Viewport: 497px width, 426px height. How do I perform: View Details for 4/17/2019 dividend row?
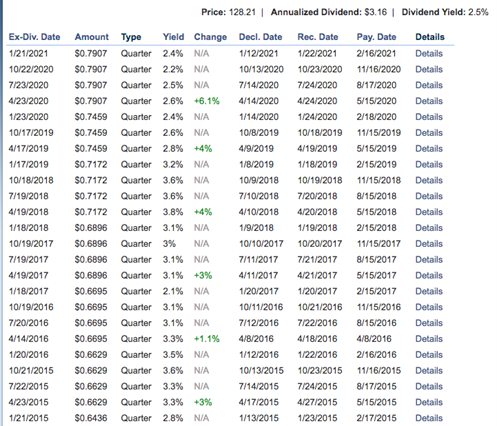[x=429, y=149]
